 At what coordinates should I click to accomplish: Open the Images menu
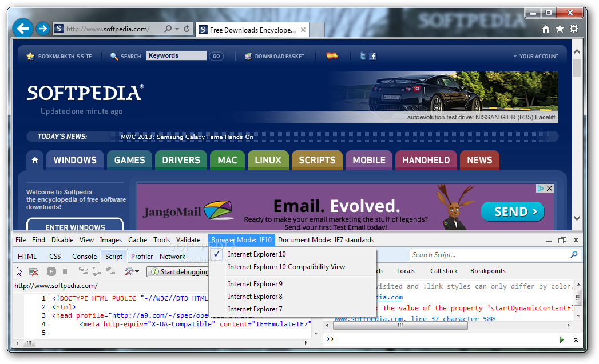111,240
